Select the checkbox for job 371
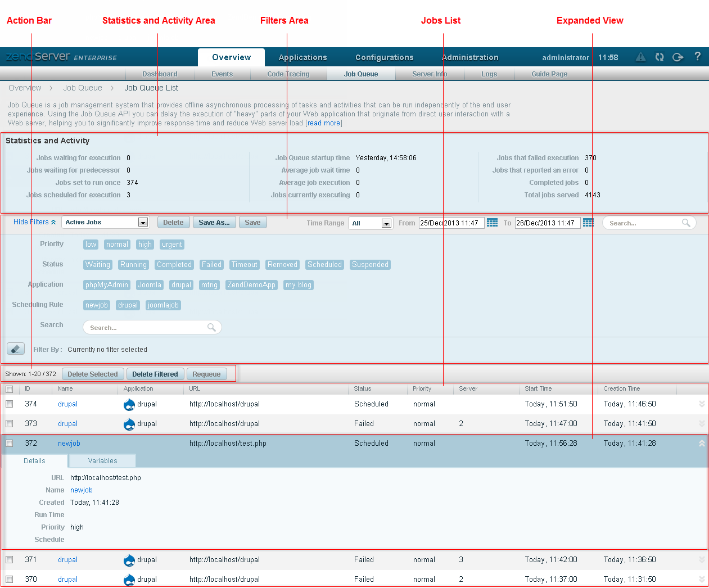 [10, 560]
